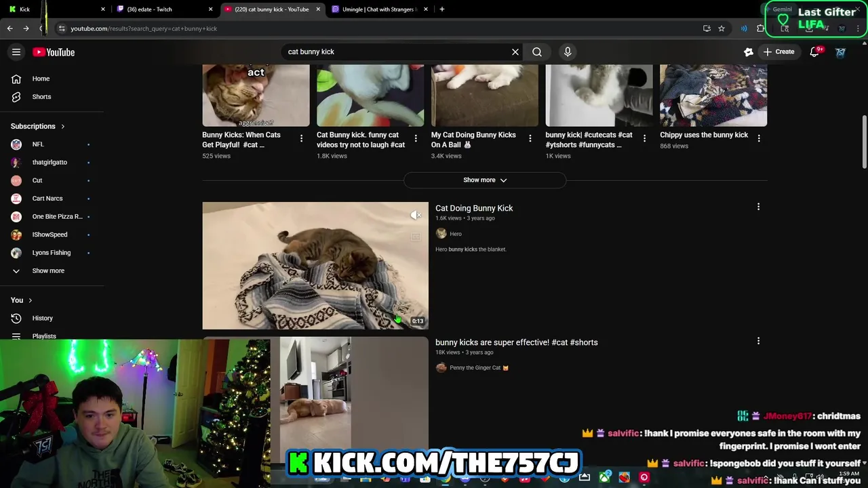Switch to the Kick browser tab
Screen dimensions: 868x488
56,9
